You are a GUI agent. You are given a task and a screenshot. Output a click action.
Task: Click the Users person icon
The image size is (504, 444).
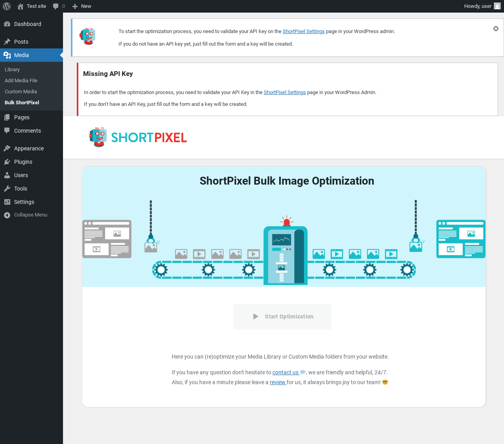pyautogui.click(x=7, y=175)
